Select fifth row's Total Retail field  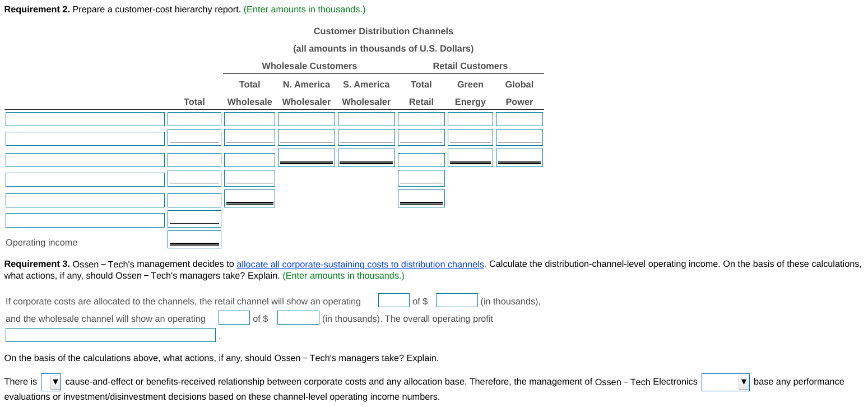coord(421,198)
